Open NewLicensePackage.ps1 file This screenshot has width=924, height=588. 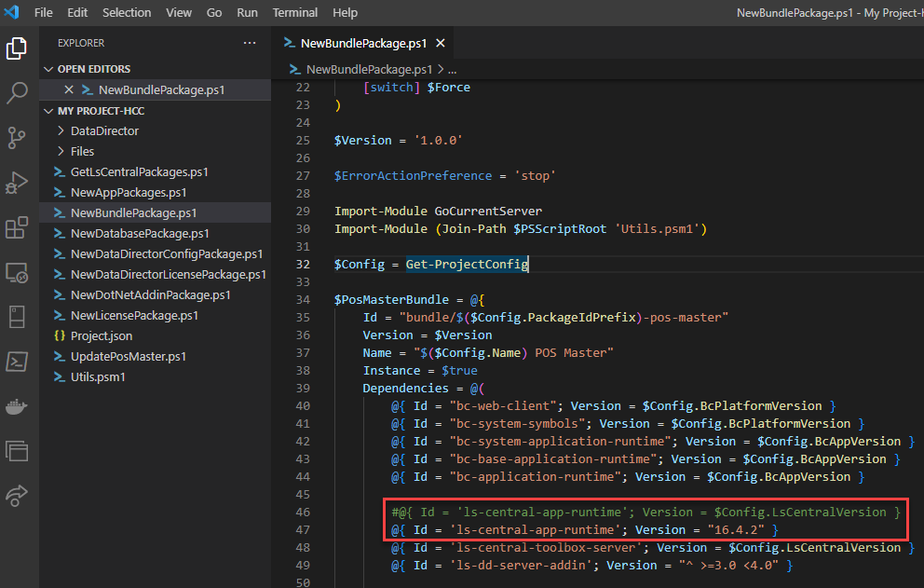click(134, 316)
